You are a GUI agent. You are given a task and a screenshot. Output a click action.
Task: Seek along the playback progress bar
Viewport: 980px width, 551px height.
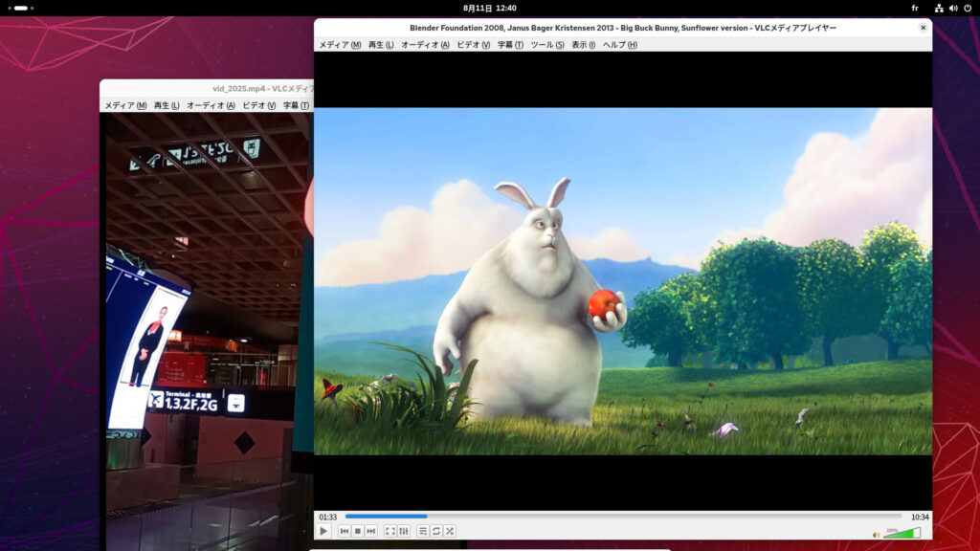pos(623,517)
